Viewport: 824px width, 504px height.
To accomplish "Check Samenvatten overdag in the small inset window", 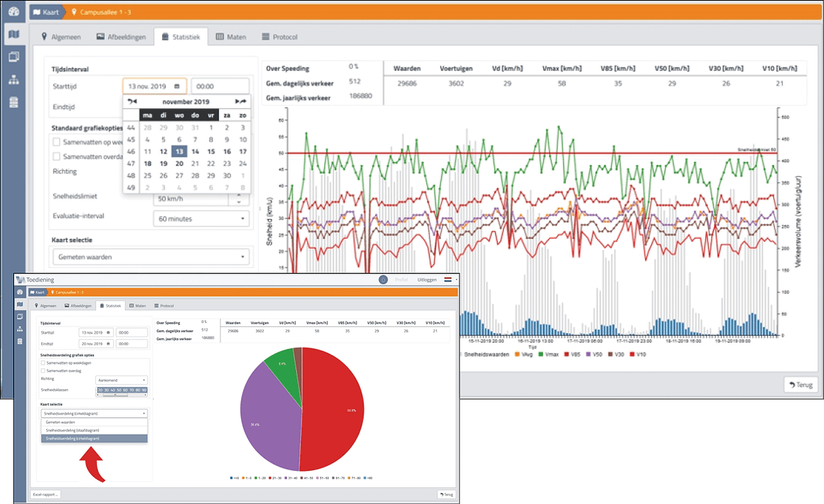I will pos(44,371).
